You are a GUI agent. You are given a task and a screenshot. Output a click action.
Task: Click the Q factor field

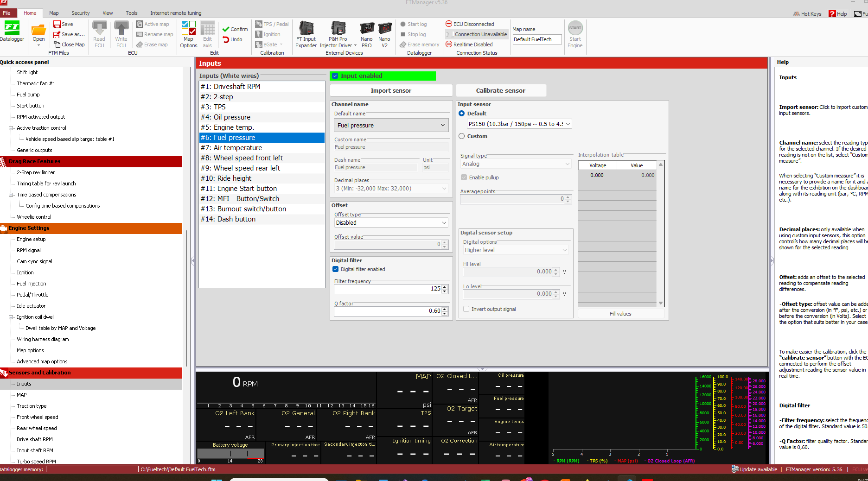[x=391, y=311]
